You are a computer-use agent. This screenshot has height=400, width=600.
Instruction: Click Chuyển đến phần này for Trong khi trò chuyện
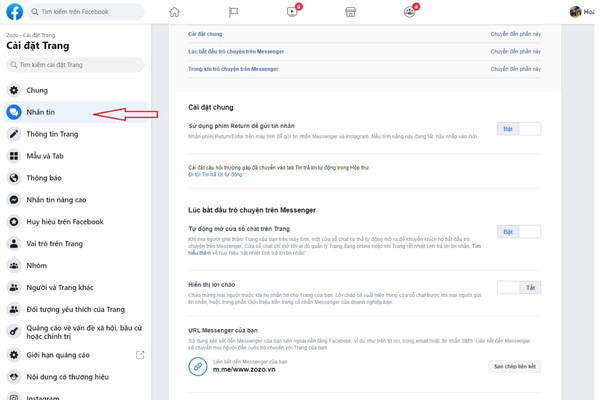point(515,69)
